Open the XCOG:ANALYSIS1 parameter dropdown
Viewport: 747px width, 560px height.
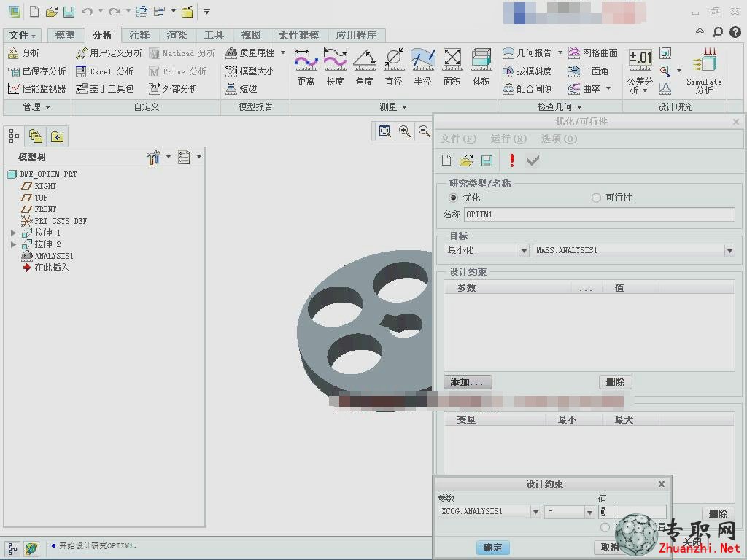[536, 512]
